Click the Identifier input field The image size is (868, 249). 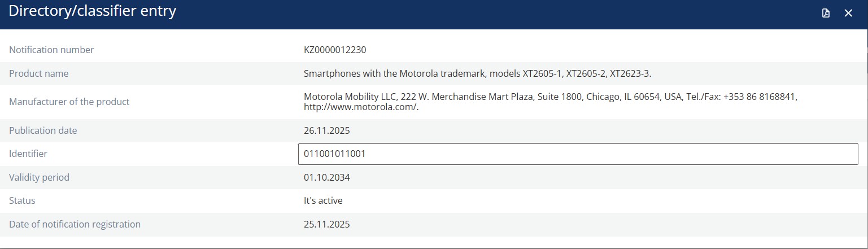[x=578, y=154]
